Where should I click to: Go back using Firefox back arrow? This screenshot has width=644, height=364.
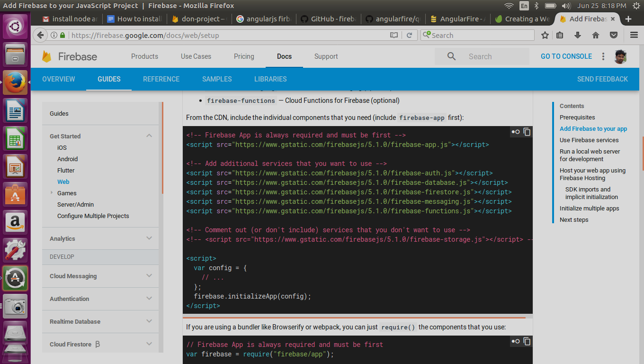point(41,35)
